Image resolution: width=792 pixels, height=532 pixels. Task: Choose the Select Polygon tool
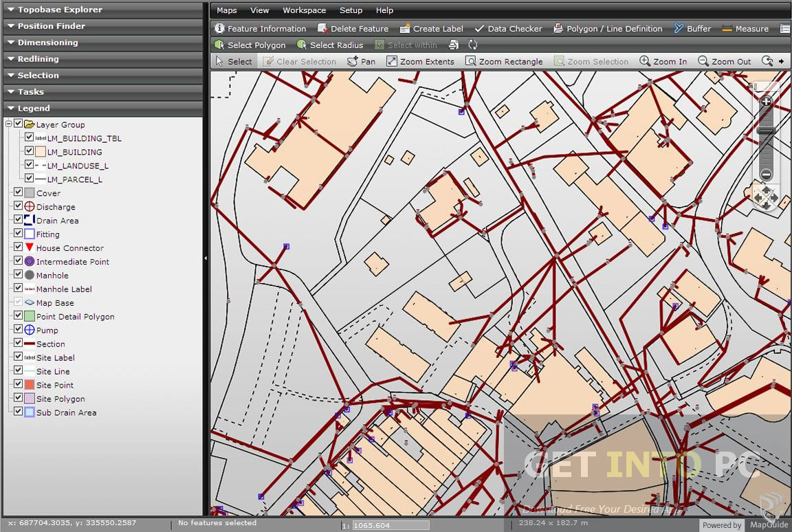point(250,45)
